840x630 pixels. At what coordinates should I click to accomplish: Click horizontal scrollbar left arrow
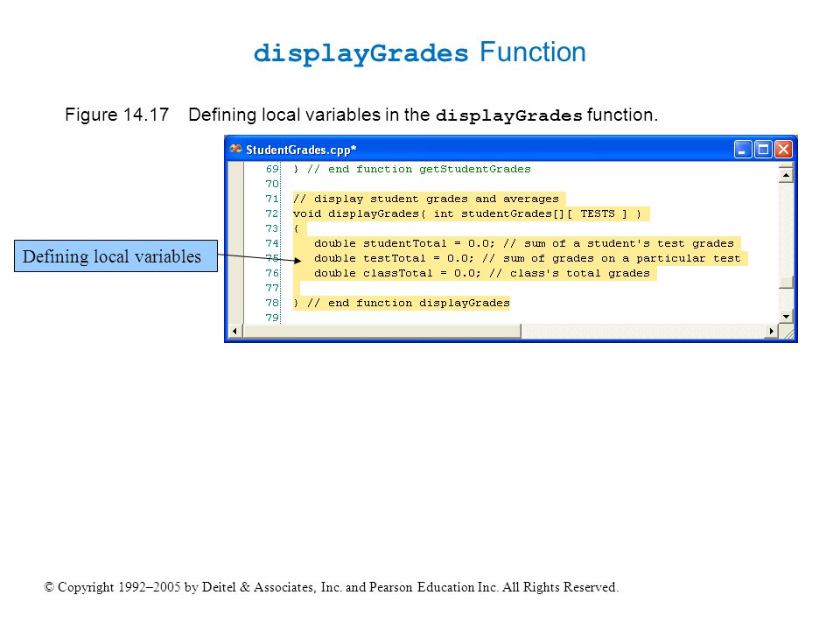[x=234, y=331]
